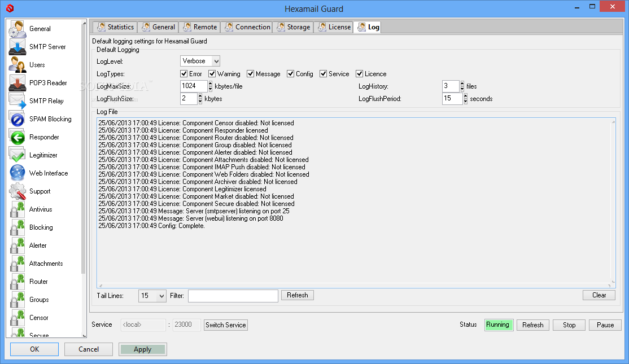
Task: Click the Remote tab icon
Action: (187, 27)
